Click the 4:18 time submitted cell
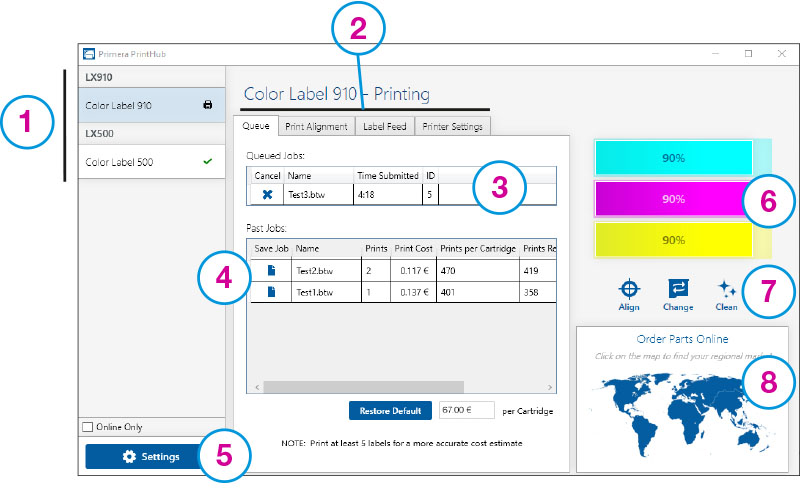The width and height of the screenshot is (800, 488). pyautogui.click(x=388, y=194)
